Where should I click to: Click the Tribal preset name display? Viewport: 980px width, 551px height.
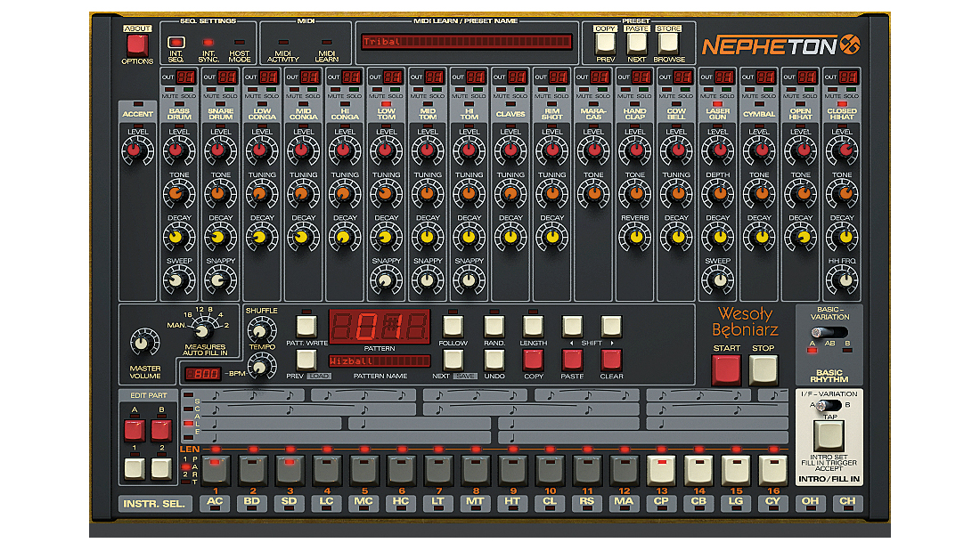(466, 42)
